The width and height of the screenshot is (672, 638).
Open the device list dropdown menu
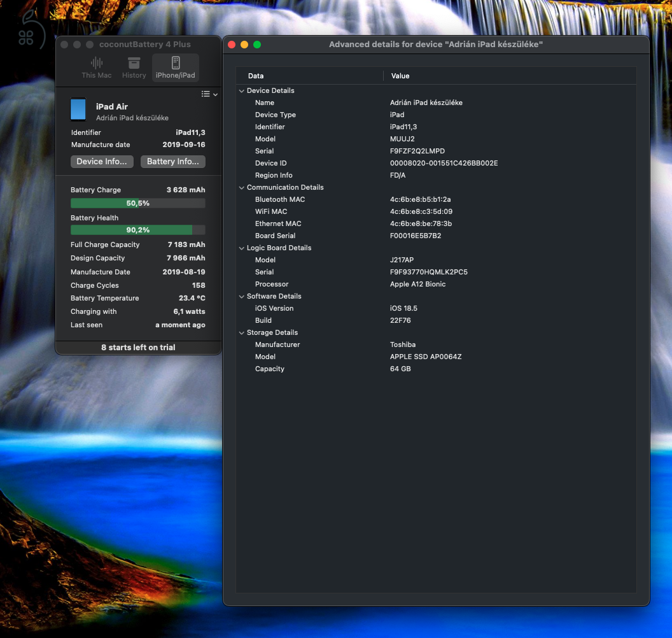tap(209, 94)
